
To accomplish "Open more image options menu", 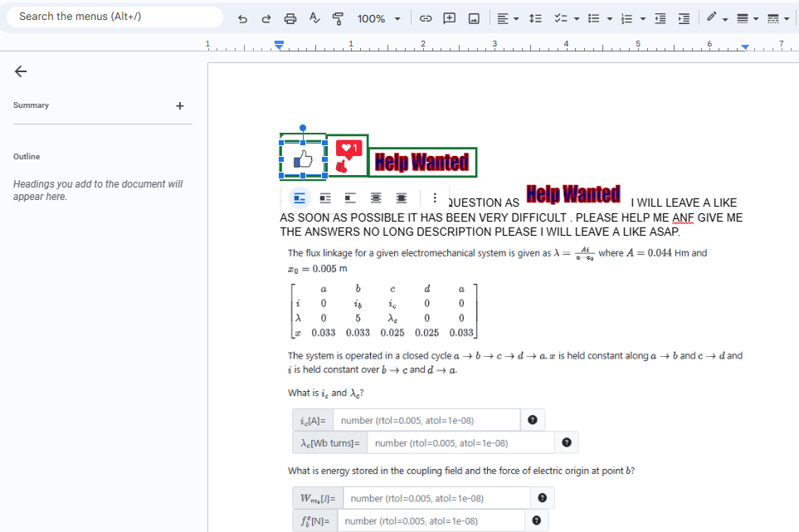I will (433, 198).
